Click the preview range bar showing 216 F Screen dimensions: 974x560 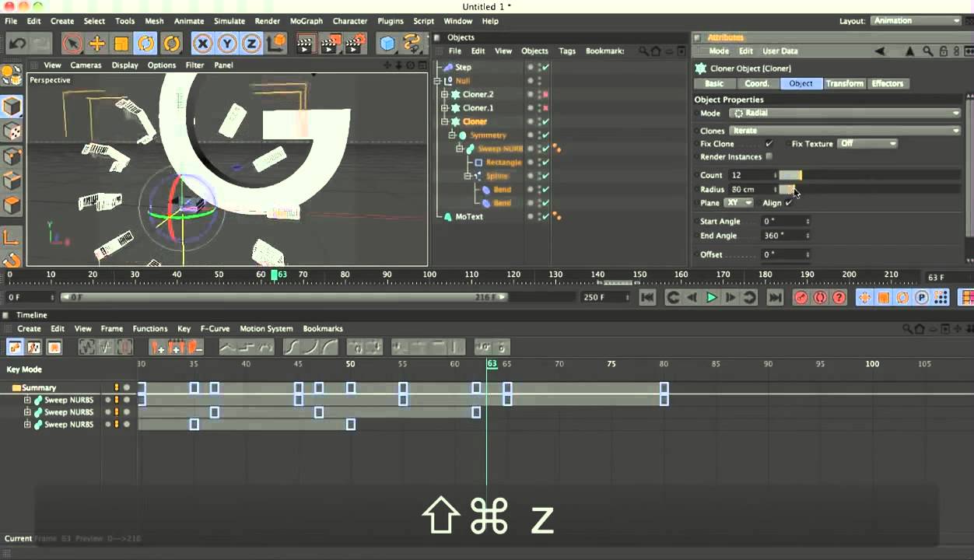point(284,297)
